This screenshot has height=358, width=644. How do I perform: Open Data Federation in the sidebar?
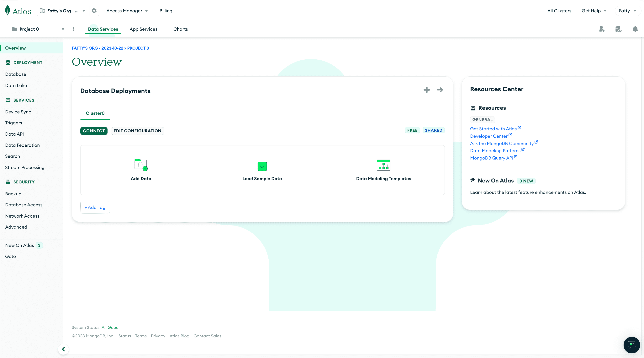point(22,145)
